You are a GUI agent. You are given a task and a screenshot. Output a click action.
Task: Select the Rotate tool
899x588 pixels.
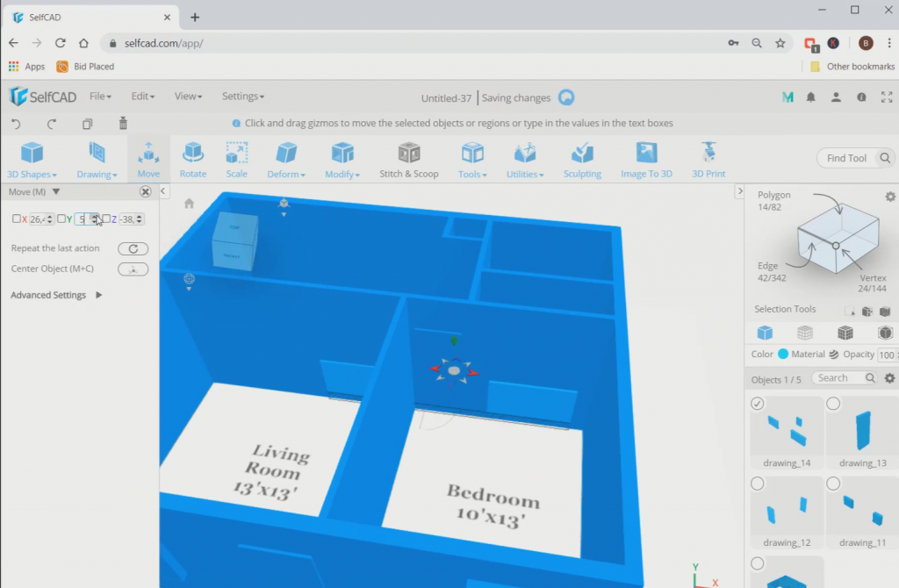coord(192,158)
